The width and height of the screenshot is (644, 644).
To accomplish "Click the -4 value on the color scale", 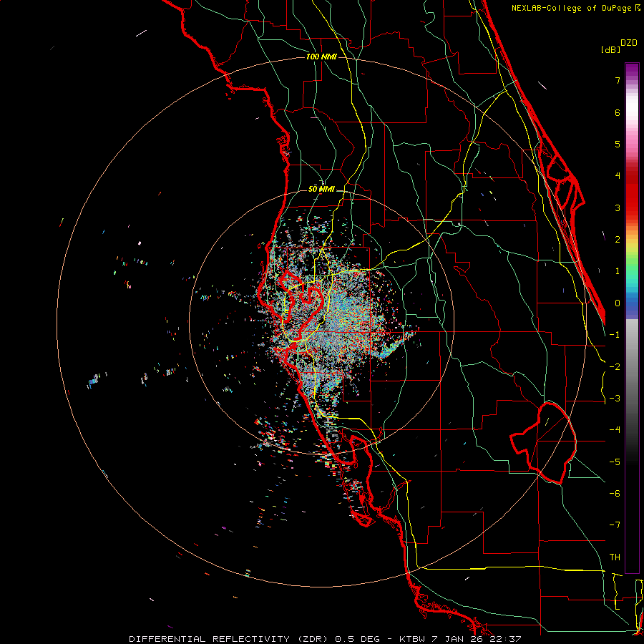I will pos(615,430).
